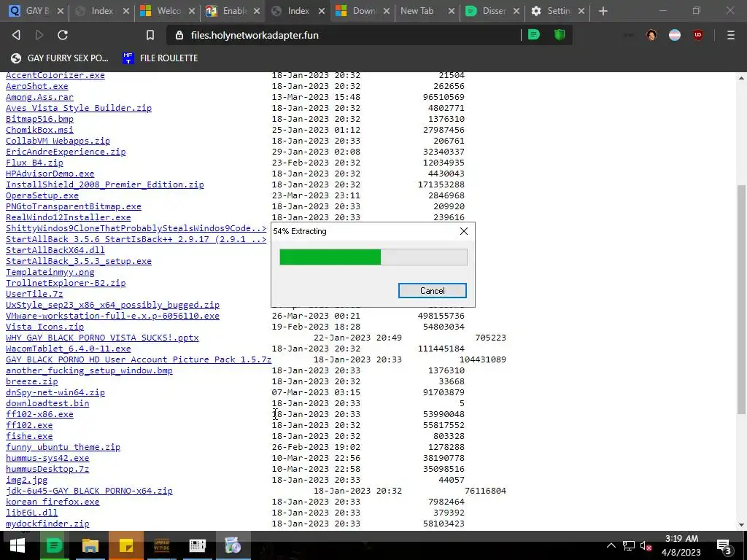Open a new browser tab with plus
747x560 pixels.
tap(603, 11)
